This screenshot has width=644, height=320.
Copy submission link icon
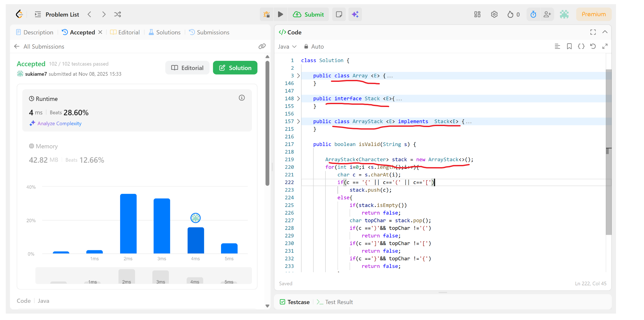(262, 46)
